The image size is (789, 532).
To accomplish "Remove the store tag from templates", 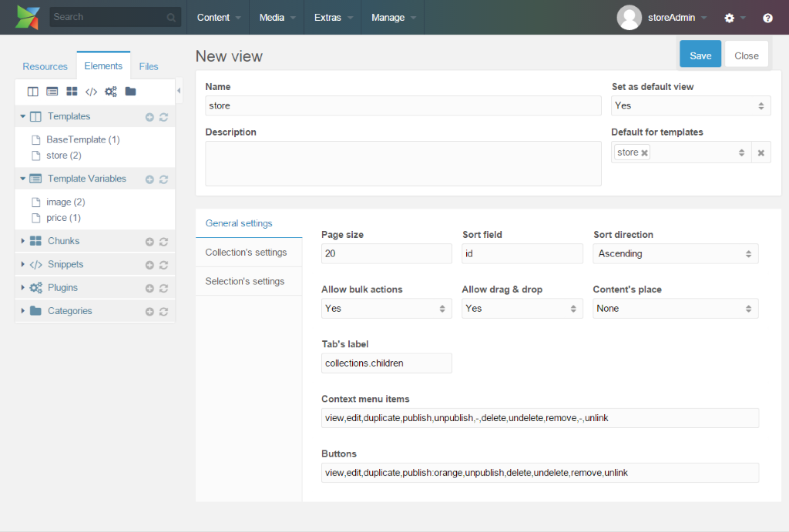I will pos(644,153).
